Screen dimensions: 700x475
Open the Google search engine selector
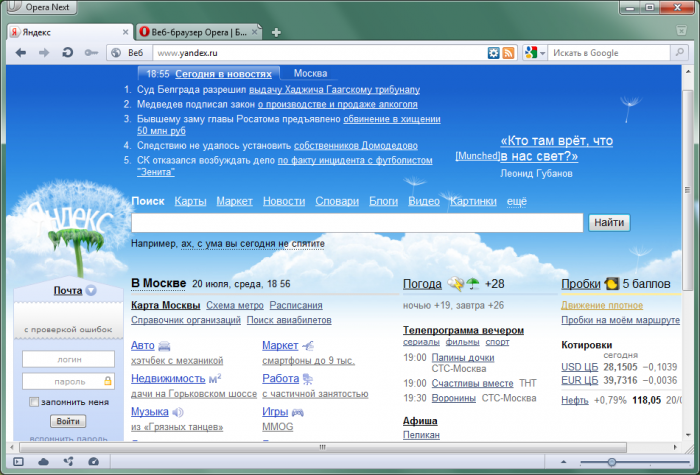pyautogui.click(x=534, y=53)
